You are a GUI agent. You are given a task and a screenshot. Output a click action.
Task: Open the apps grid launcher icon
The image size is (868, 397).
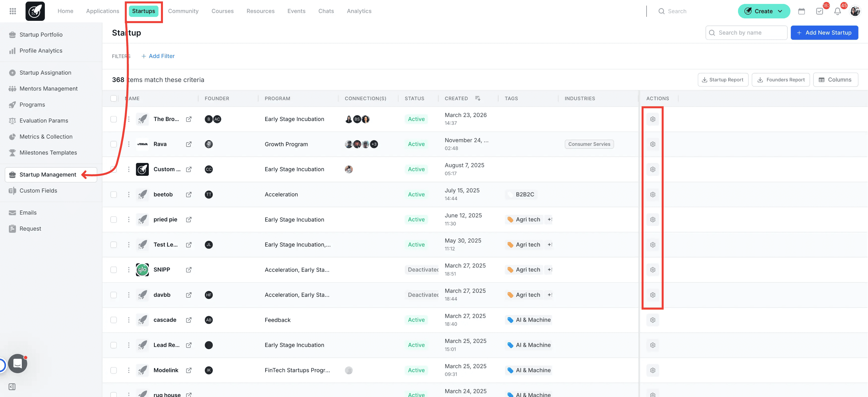(x=13, y=11)
